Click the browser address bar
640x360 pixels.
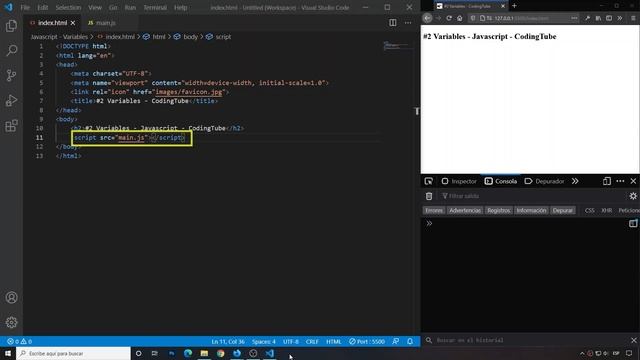point(523,18)
